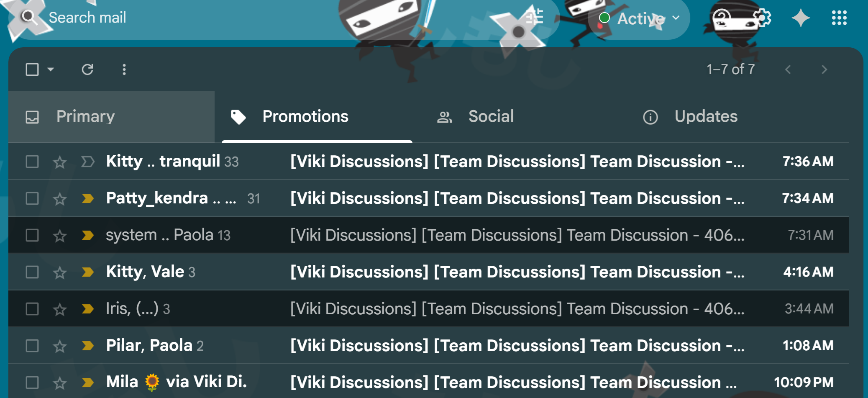Open the Active status dropdown
The height and width of the screenshot is (398, 868).
tap(639, 18)
